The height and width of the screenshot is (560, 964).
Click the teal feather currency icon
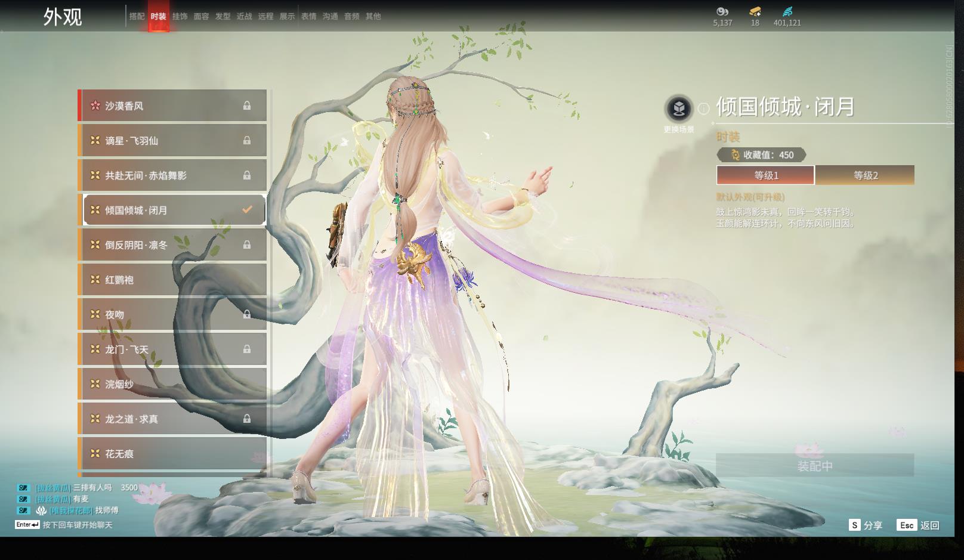(x=787, y=11)
